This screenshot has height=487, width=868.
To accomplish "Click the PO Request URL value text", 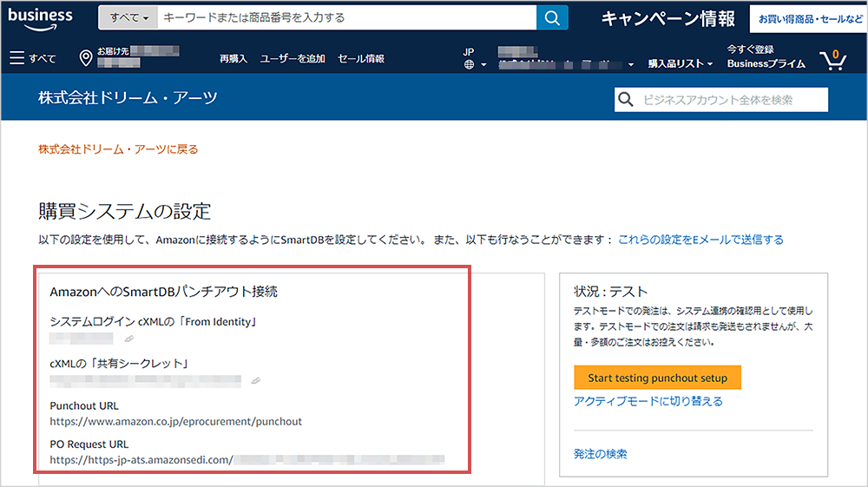I will click(x=247, y=460).
